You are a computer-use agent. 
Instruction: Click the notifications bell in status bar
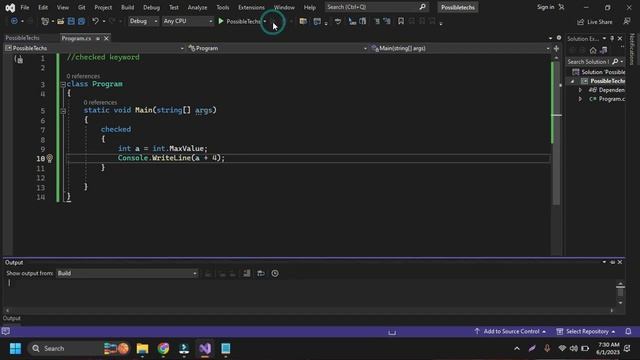pos(628,331)
